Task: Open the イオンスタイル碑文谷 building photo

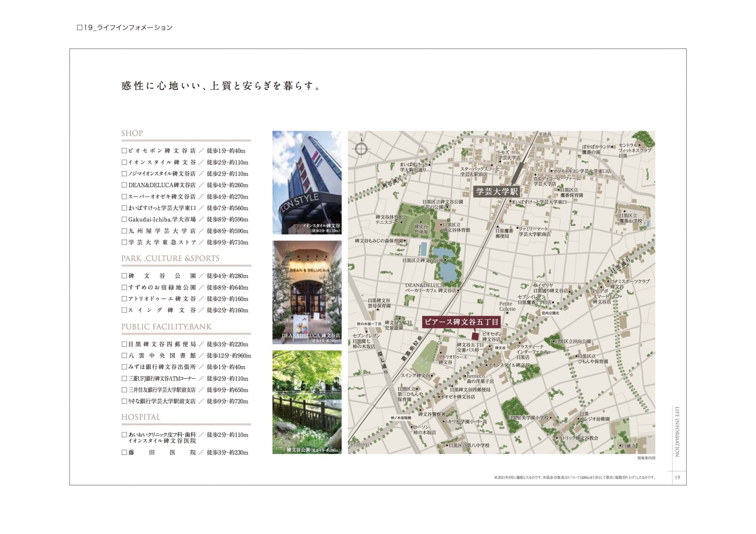Action: click(x=307, y=183)
